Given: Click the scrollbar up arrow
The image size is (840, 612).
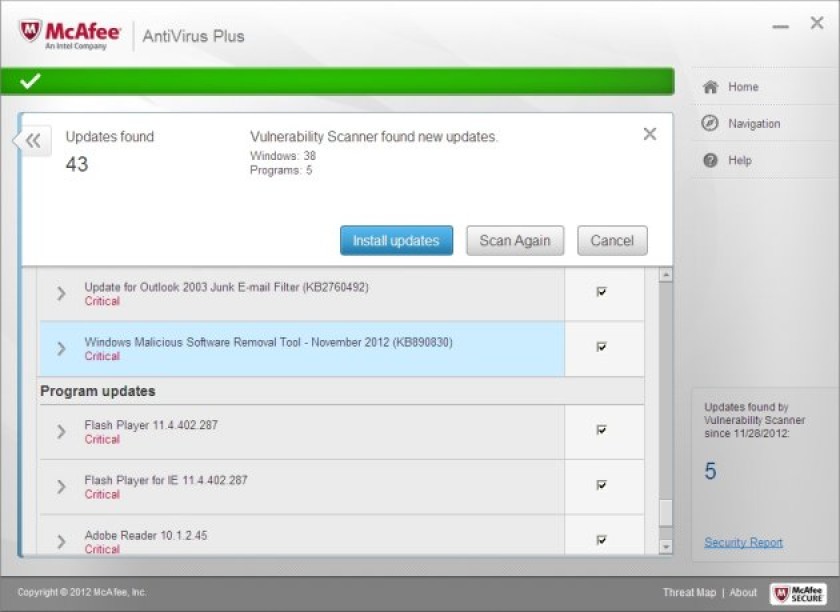Looking at the screenshot, I should coord(665,275).
